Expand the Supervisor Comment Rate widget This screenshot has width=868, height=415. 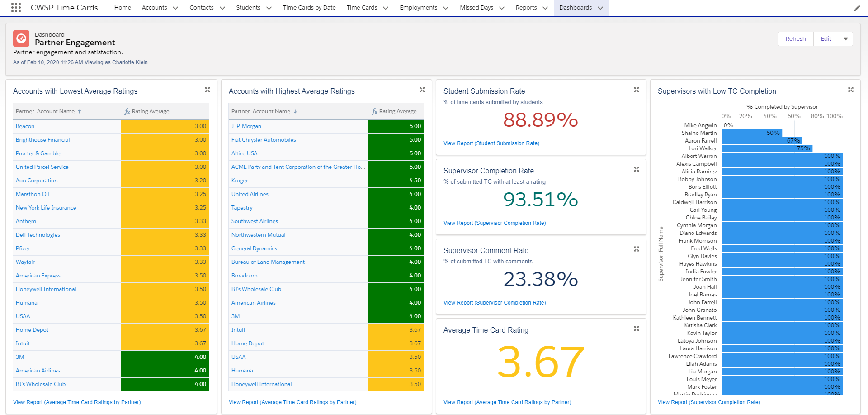coord(637,249)
